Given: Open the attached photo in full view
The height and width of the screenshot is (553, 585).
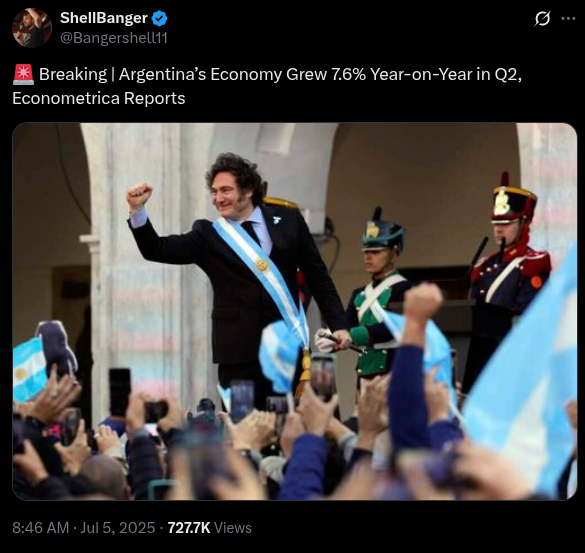Looking at the screenshot, I should point(295,311).
